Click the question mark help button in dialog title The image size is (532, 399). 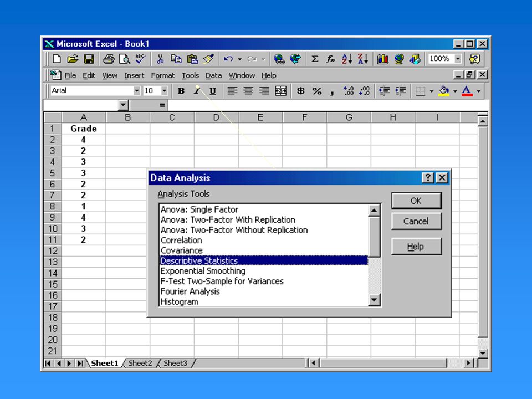coord(428,178)
